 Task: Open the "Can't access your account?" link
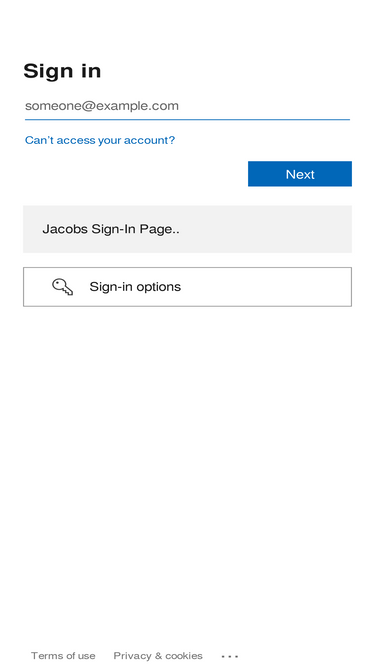coord(100,140)
